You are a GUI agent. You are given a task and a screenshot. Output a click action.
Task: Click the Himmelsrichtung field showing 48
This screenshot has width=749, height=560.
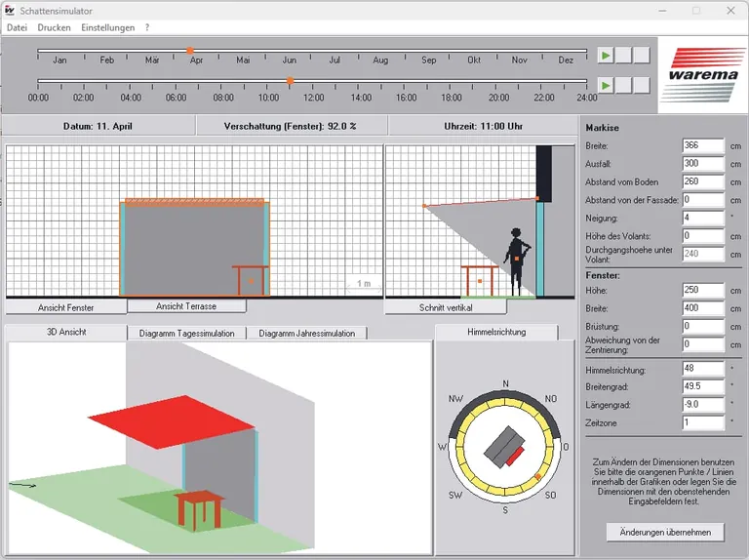point(703,369)
